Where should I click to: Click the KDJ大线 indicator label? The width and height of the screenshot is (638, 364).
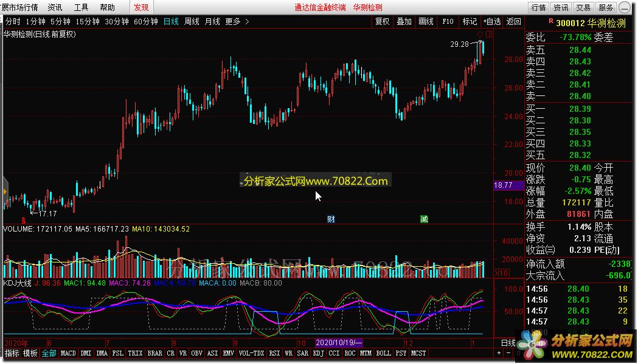(18, 283)
